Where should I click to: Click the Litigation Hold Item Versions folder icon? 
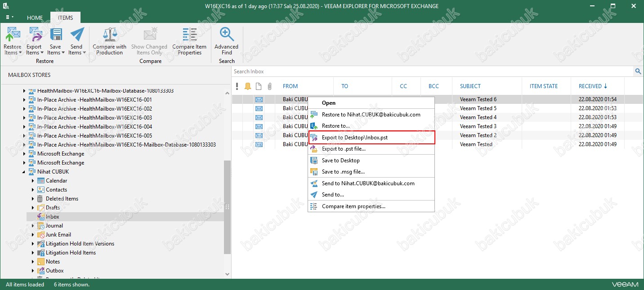[41, 244]
